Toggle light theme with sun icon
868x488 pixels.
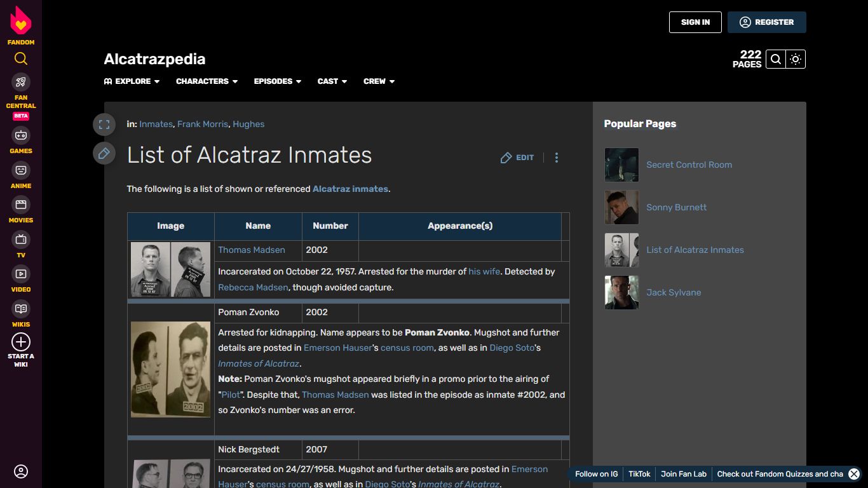point(796,59)
